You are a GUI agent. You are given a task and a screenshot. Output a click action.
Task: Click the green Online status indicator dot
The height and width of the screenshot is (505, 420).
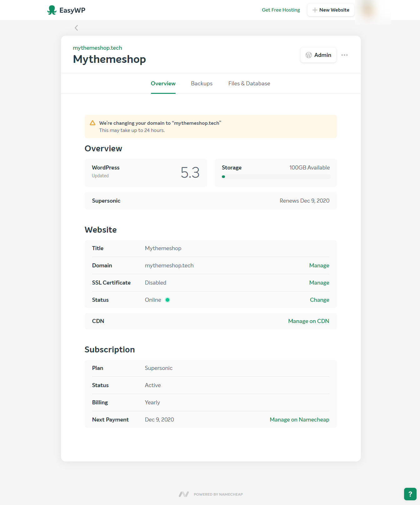click(x=167, y=300)
